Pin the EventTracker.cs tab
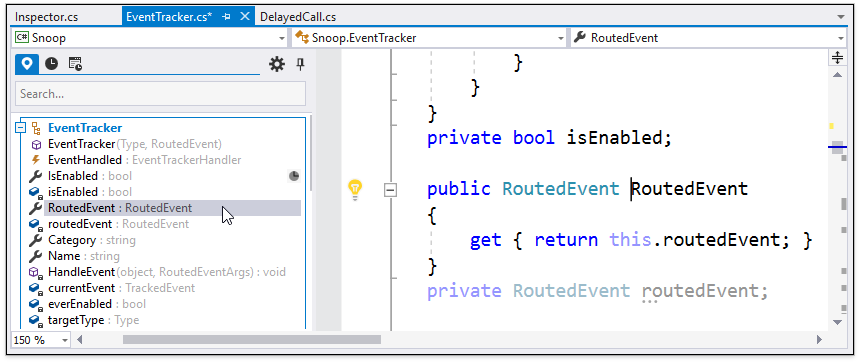 pyautogui.click(x=226, y=16)
